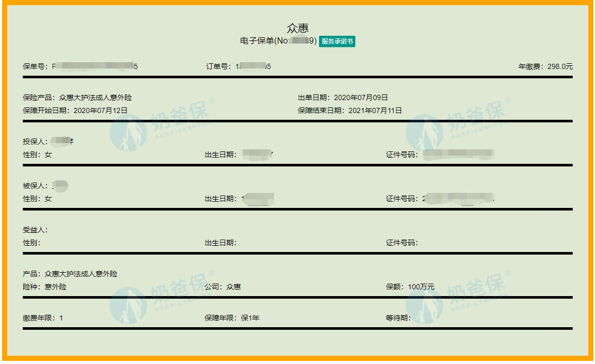Screen dimensions: 595x364
Task: Select the 被保人 name field
Action: tap(46, 186)
